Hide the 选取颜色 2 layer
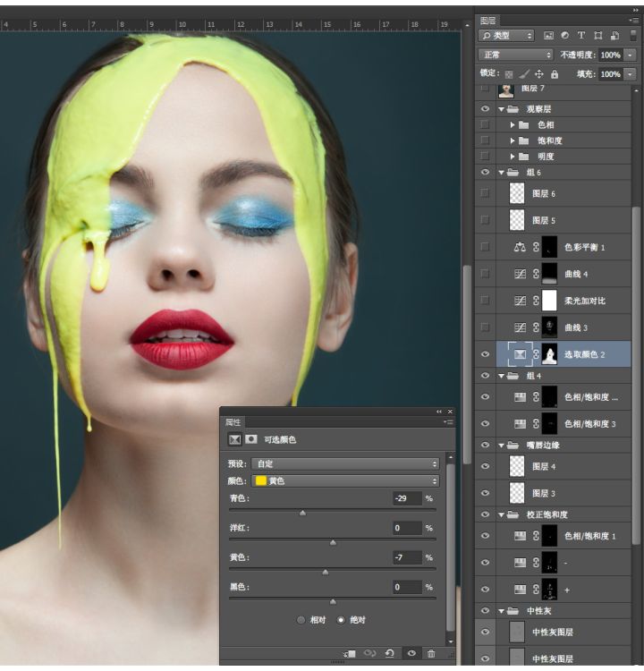The image size is (644, 671). [485, 354]
